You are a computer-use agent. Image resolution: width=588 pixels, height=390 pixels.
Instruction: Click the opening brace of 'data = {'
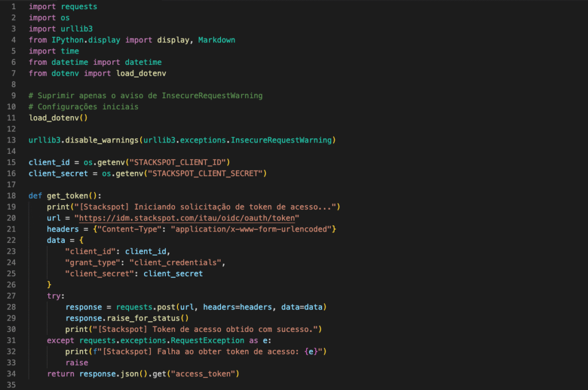click(x=81, y=240)
